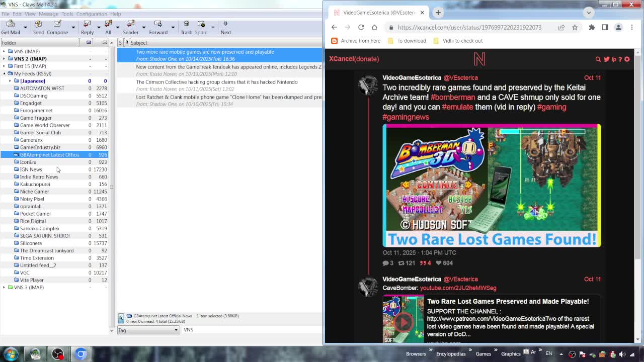
Task: Click the Compose message icon
Action: [57, 27]
